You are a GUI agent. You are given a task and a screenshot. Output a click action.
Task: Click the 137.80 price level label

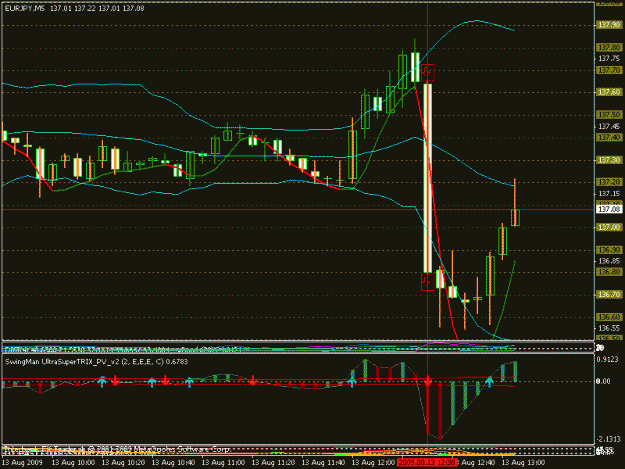pos(609,47)
